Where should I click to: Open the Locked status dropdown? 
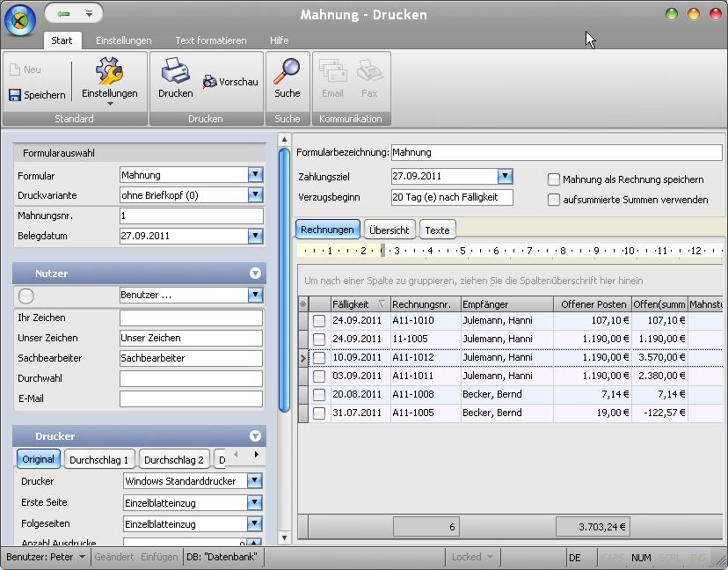[x=491, y=557]
